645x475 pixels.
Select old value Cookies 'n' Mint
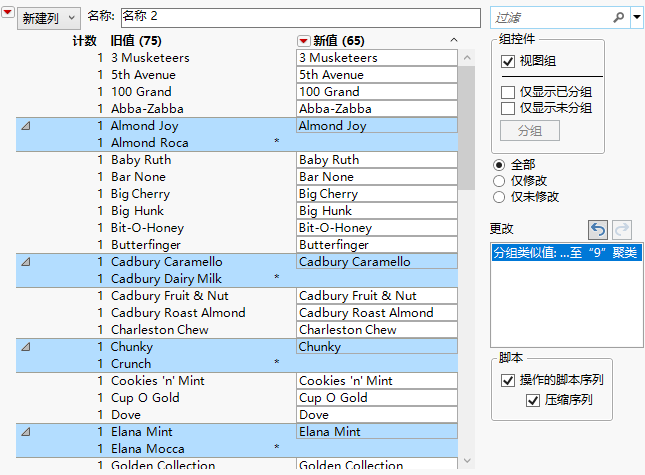[x=158, y=381]
